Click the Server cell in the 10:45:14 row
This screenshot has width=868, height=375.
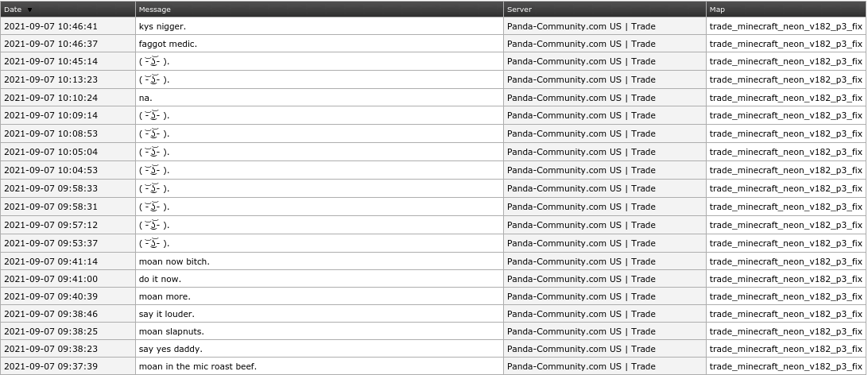[581, 61]
